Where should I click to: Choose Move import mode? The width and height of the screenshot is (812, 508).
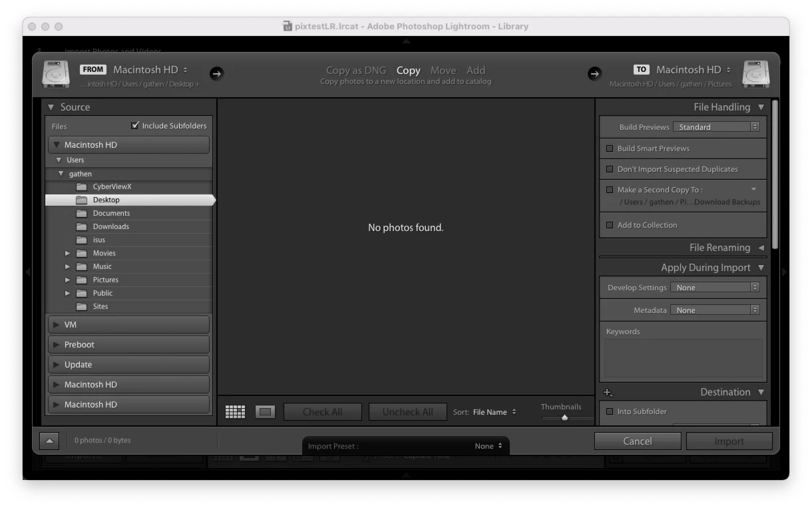pos(443,70)
